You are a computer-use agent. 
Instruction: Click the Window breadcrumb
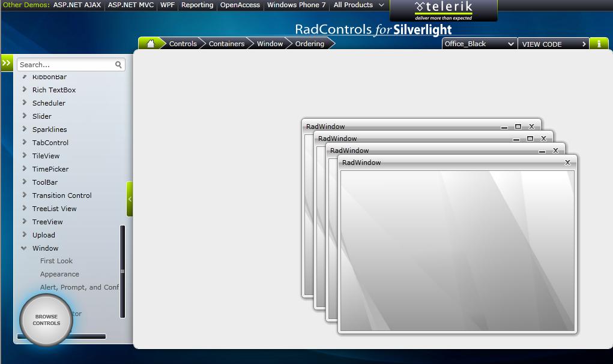coord(270,44)
